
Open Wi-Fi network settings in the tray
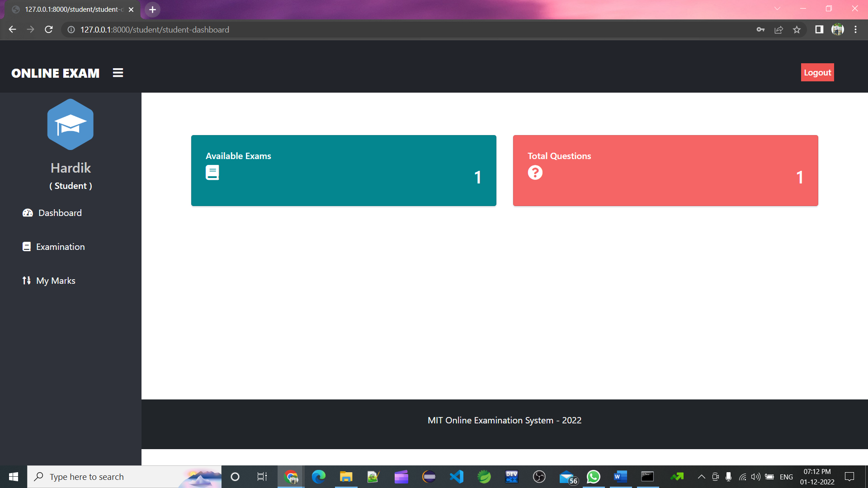[742, 477]
